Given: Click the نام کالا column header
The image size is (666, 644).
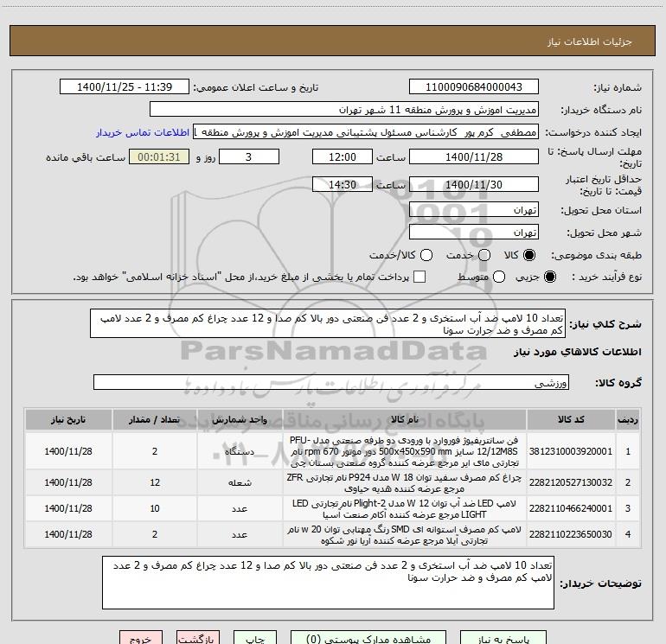Looking at the screenshot, I should [405, 419].
